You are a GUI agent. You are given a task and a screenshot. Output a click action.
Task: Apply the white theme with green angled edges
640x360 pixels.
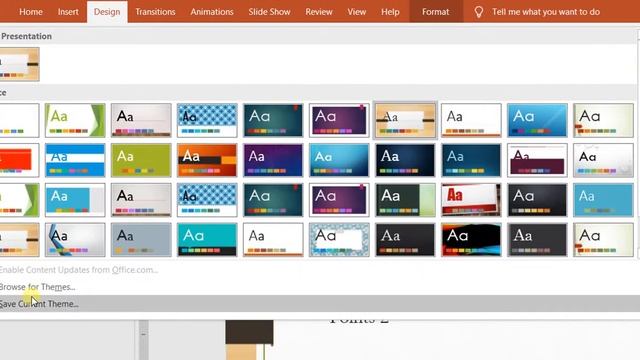(x=75, y=120)
